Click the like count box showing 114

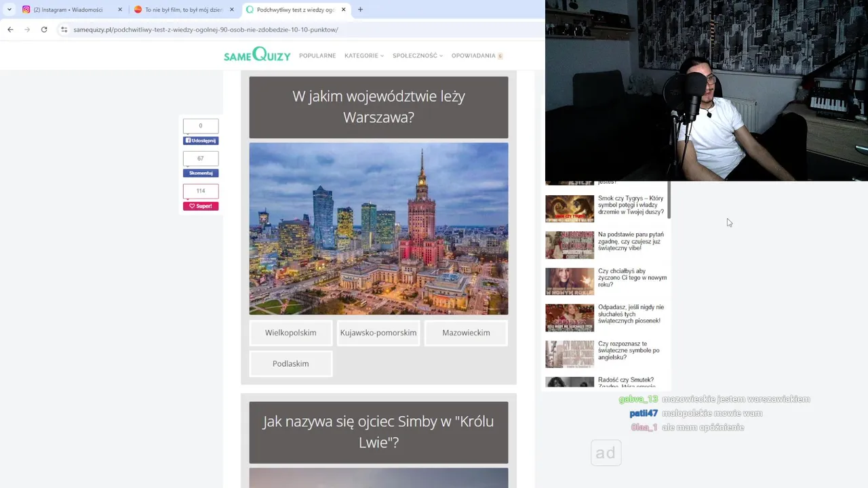pyautogui.click(x=201, y=191)
